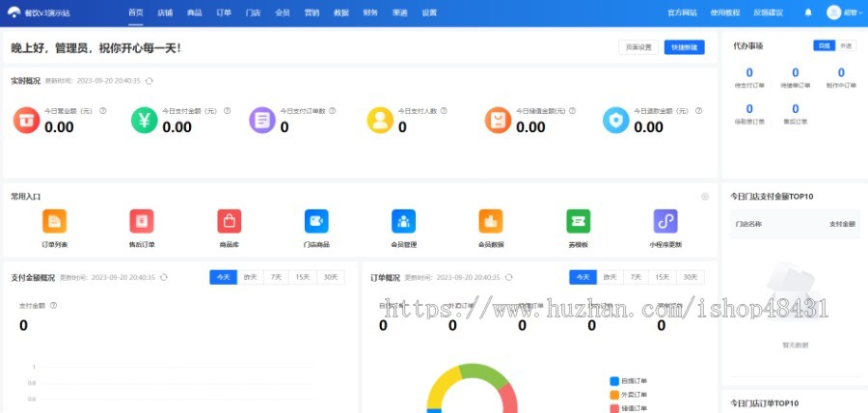Viewport: 868px width, 413px height.
Task: Refresh the 实时概况 section
Action: point(149,81)
